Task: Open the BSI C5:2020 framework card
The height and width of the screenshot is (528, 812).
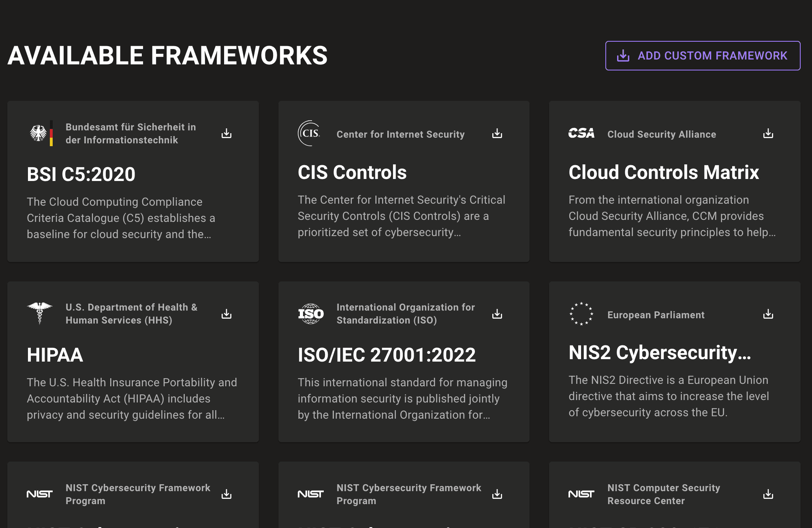Action: tap(81, 174)
